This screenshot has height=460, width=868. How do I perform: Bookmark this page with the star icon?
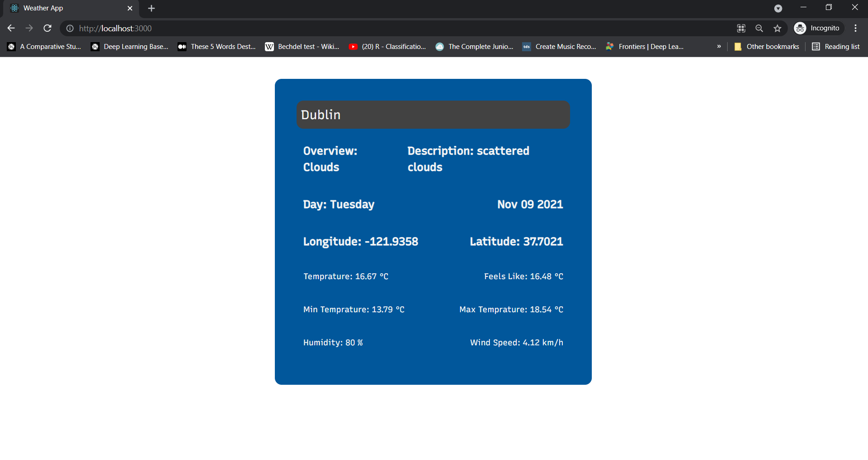pos(777,29)
